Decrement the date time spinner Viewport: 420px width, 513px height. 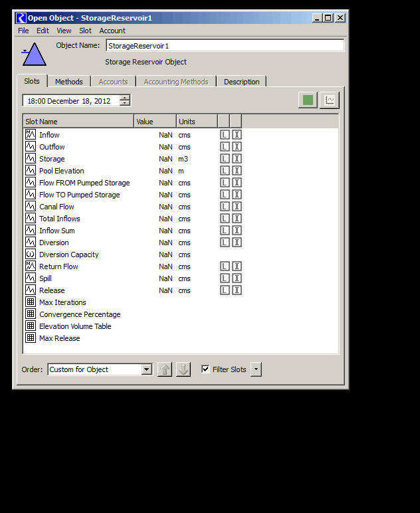pos(125,103)
